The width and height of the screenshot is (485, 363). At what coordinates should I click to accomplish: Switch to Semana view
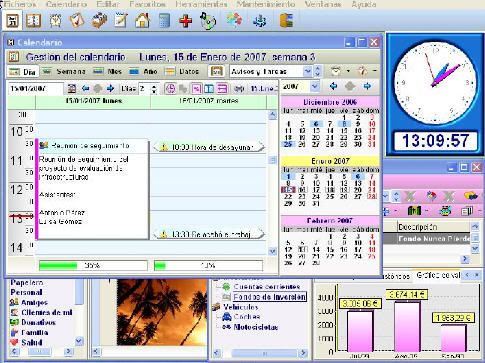point(65,71)
